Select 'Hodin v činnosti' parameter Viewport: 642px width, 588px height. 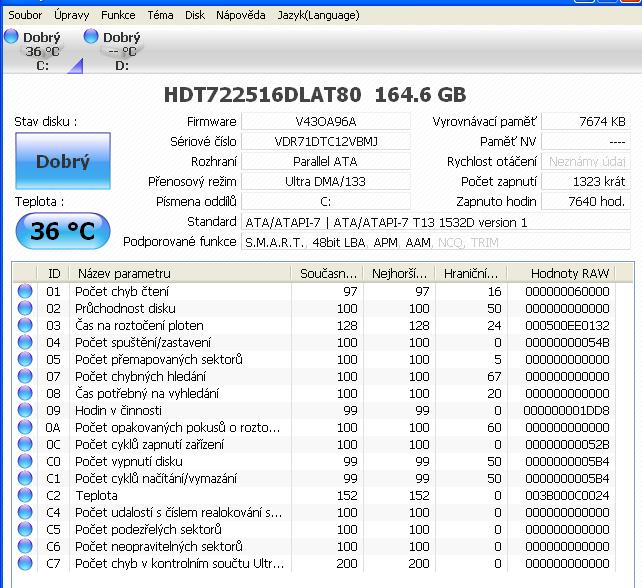(118, 410)
